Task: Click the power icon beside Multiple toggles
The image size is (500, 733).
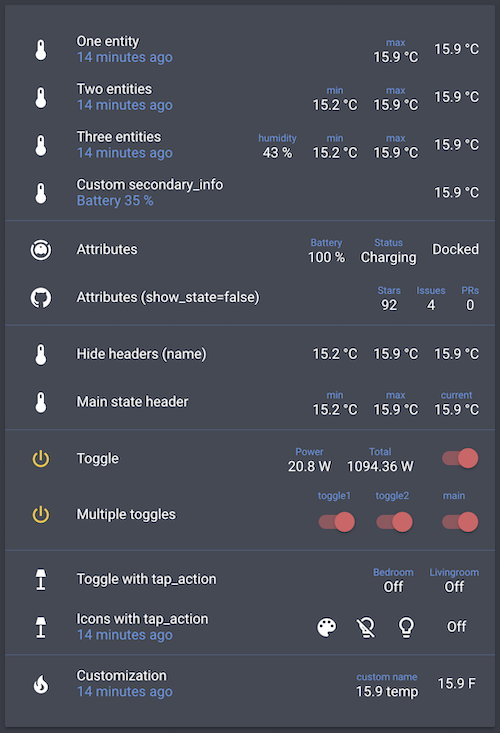Action: pos(41,514)
